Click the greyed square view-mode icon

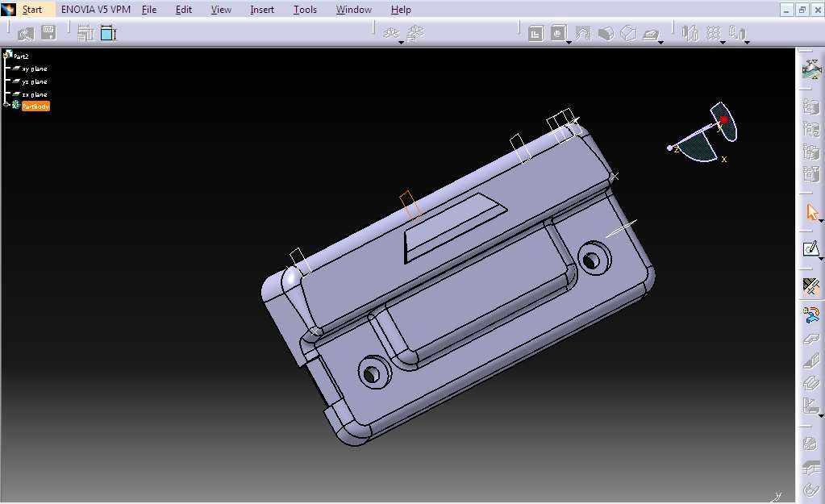[x=535, y=34]
